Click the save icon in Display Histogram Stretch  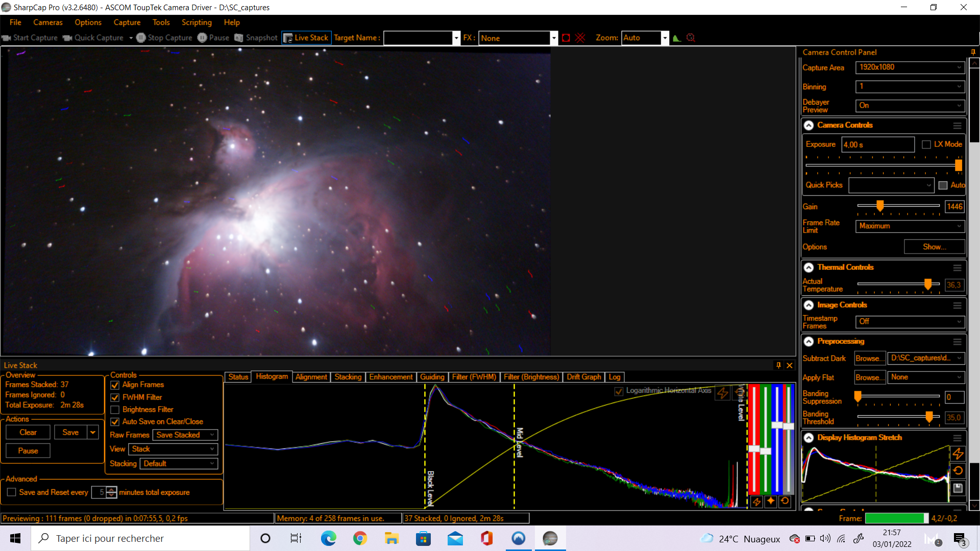958,488
